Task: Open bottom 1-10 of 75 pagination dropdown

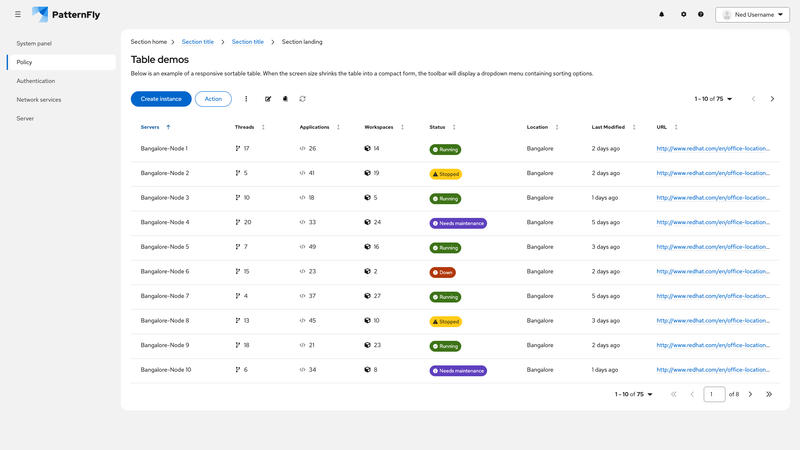Action: coord(634,394)
